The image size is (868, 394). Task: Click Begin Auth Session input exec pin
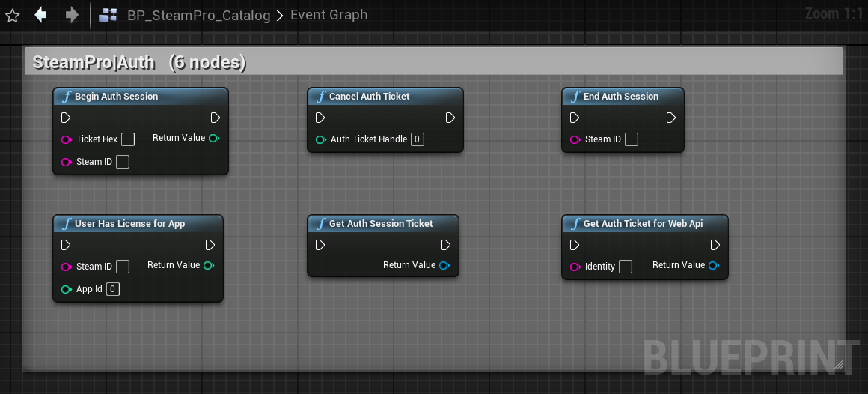pyautogui.click(x=66, y=118)
